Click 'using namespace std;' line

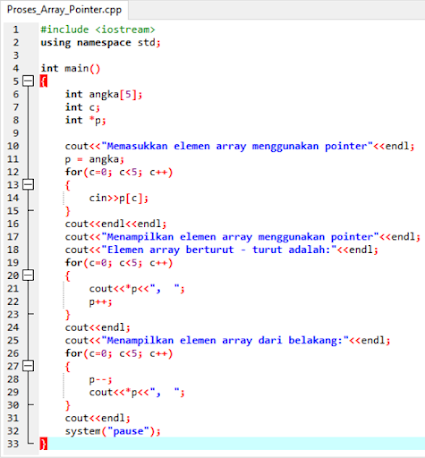point(101,43)
